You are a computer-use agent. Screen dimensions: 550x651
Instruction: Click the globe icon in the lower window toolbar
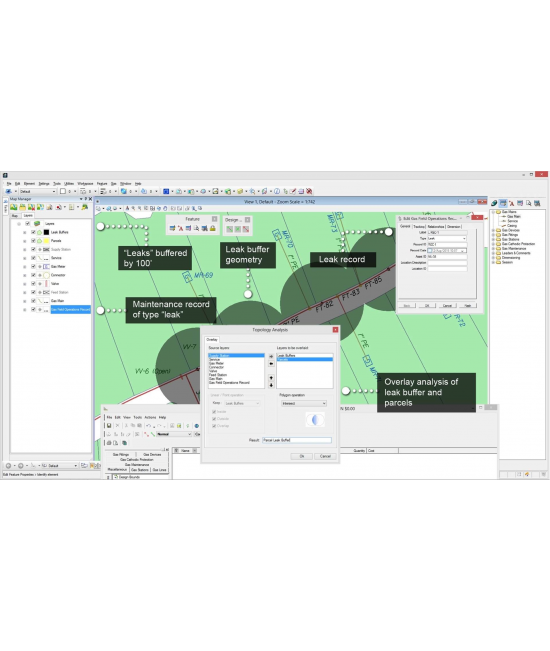[x=196, y=426]
